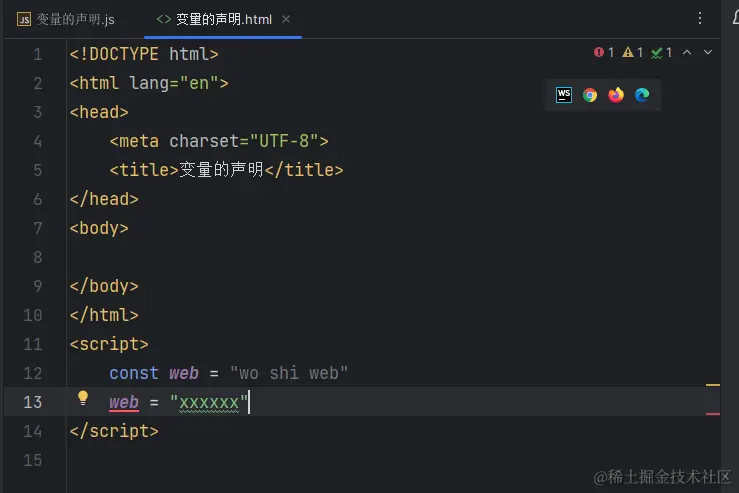Open page in Edge browser icon

point(642,95)
